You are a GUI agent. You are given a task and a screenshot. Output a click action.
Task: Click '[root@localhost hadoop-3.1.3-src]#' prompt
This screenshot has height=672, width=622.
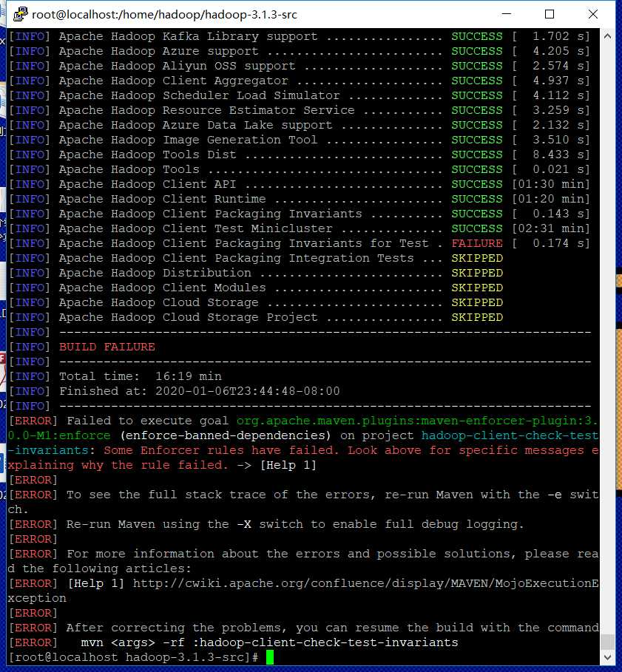pos(133,657)
